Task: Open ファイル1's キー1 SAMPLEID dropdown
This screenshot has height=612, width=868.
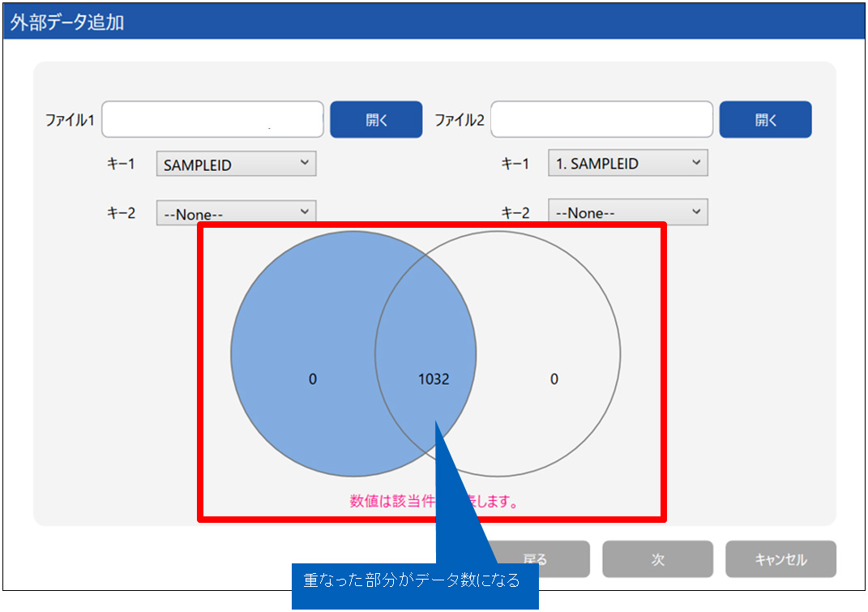Action: pyautogui.click(x=236, y=165)
